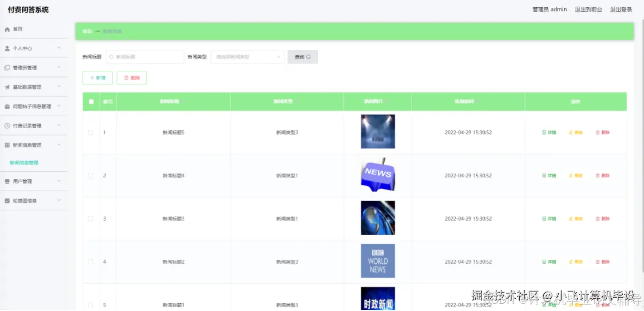
Task: Click 修改 for 新闻标题3 row
Action: click(x=576, y=219)
